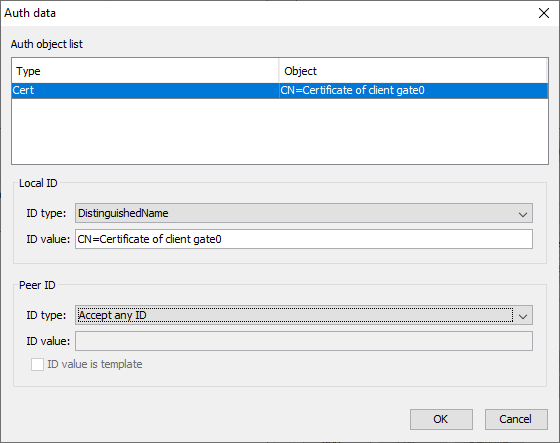
Task: Select the CN=Certificate of client gate0 object cell
Action: 413,90
